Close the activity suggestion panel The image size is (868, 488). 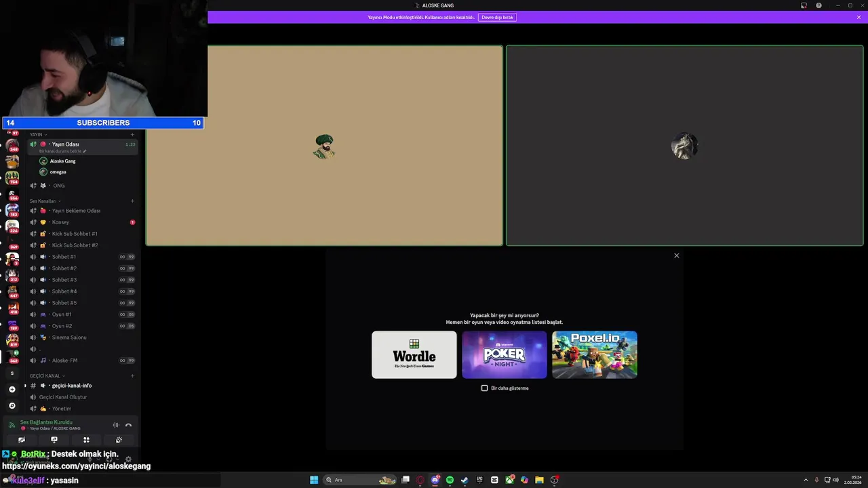tap(676, 256)
